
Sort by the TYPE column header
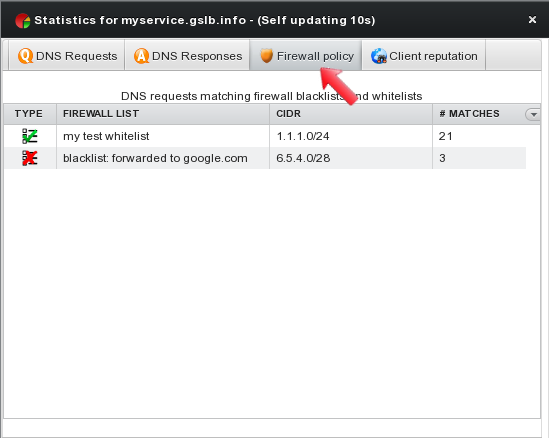coord(30,114)
